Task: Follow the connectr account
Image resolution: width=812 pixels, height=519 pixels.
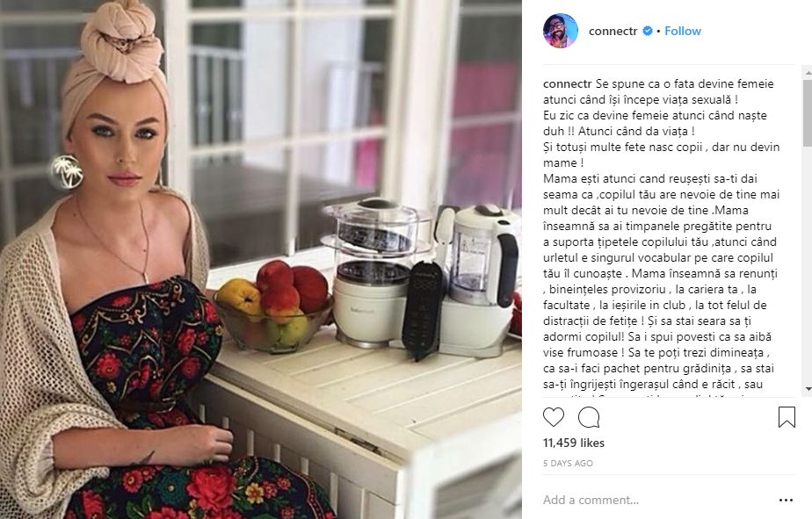Action: click(683, 31)
